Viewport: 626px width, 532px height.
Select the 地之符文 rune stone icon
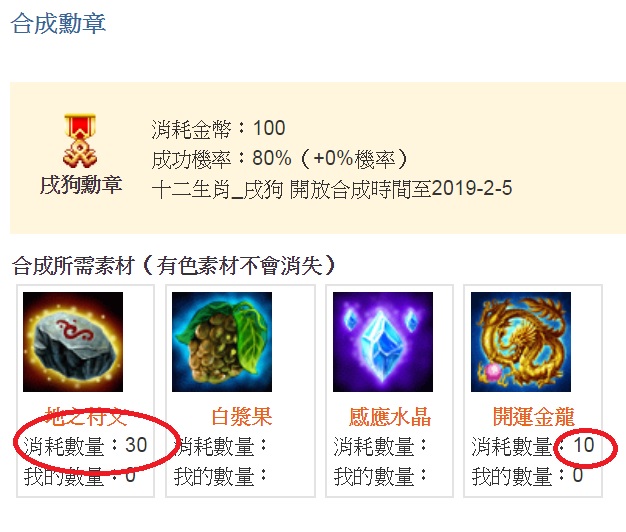tap(73, 342)
